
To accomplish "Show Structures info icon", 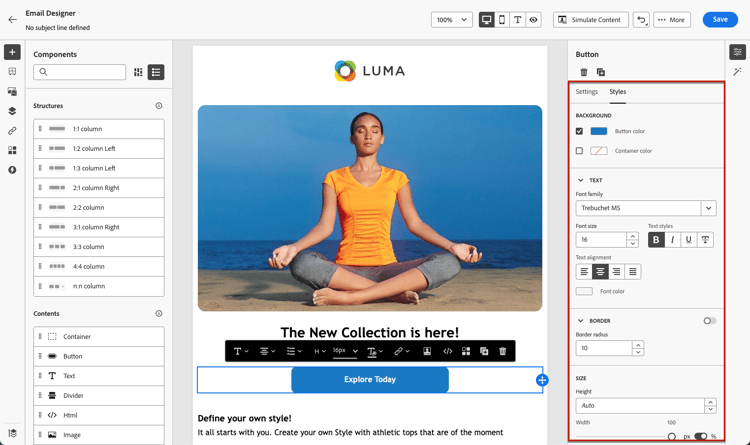I will coord(159,106).
